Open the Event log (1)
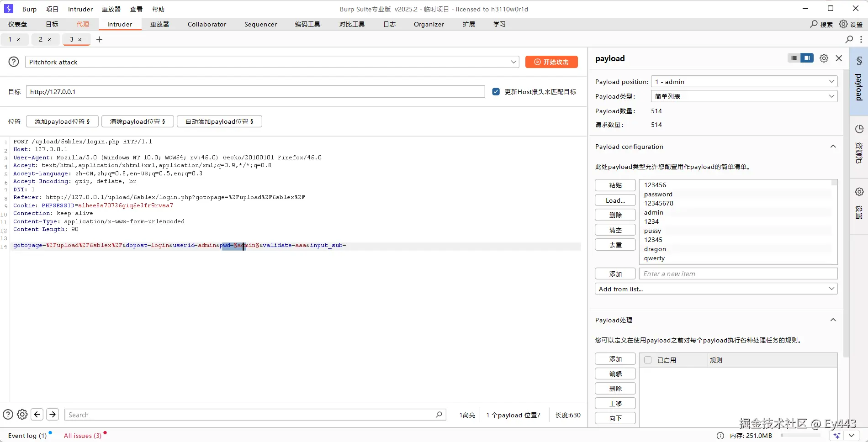The image size is (868, 442). (27, 436)
